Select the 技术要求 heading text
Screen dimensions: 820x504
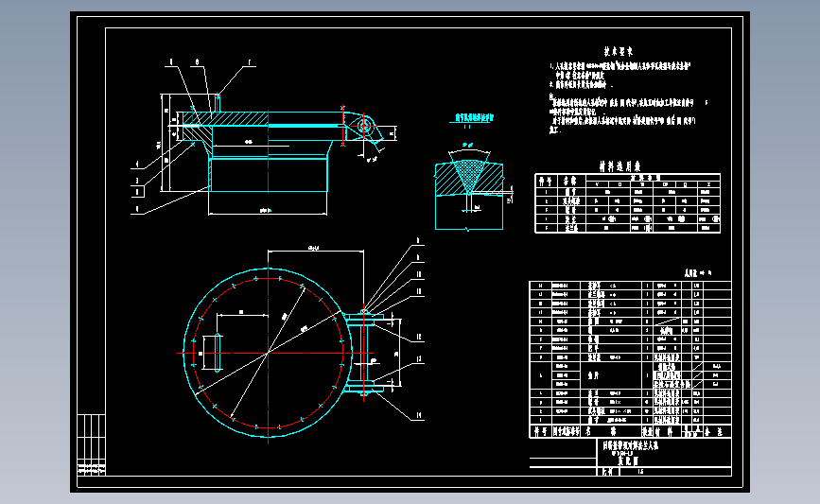[x=619, y=51]
